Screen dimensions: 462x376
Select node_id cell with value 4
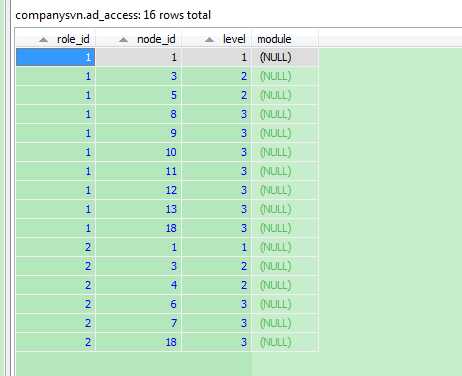139,285
